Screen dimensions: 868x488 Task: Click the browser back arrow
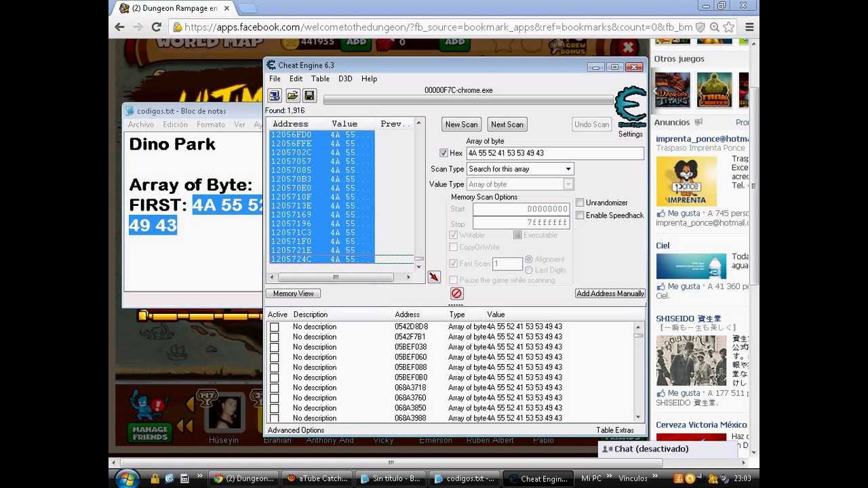[120, 27]
